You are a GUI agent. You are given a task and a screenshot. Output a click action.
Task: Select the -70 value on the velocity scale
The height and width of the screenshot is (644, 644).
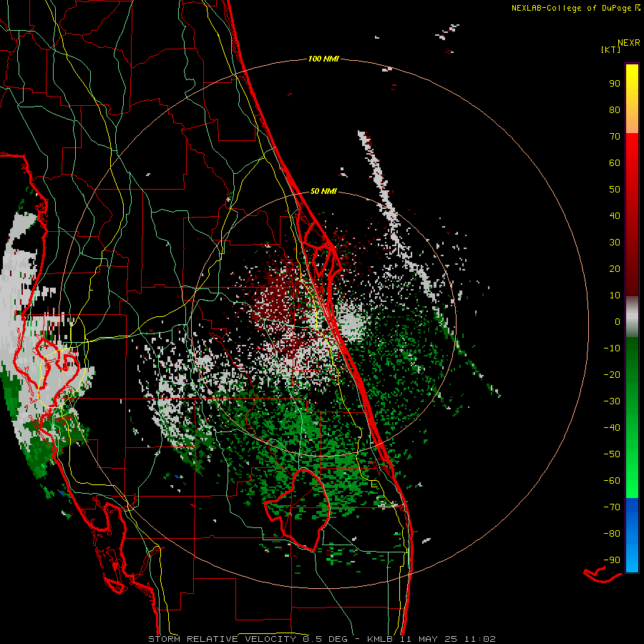coord(612,507)
